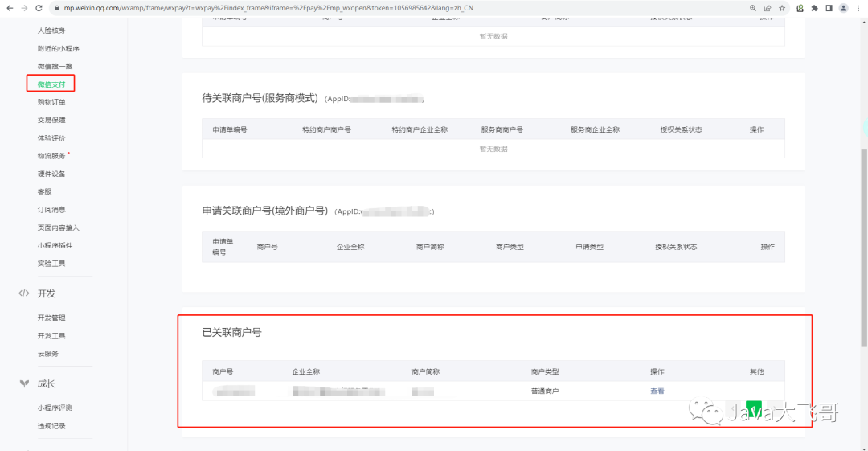Click the scrollbar down arrow
This screenshot has width=868, height=451.
(863, 448)
